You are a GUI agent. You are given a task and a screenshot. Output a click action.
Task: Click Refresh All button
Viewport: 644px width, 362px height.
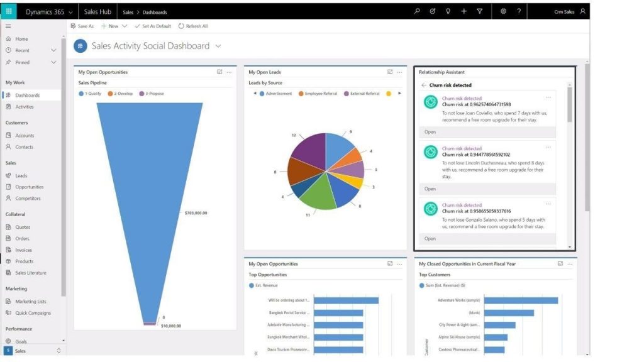point(193,26)
